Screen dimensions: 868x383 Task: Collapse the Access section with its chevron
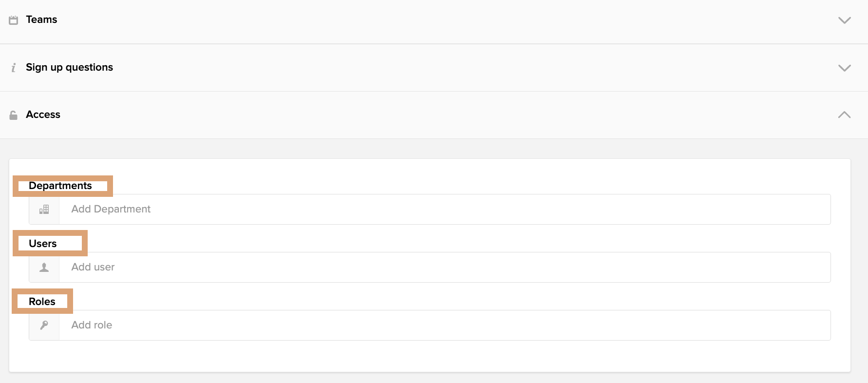pos(844,115)
